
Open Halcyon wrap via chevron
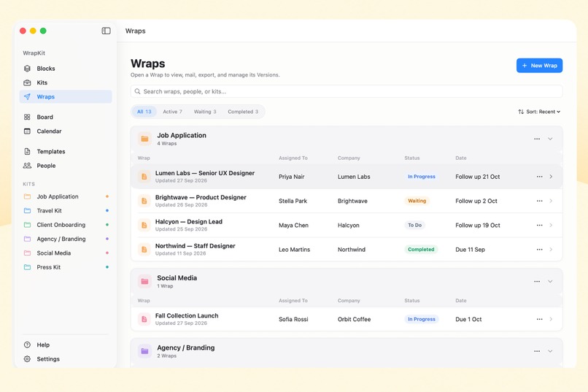[551, 225]
